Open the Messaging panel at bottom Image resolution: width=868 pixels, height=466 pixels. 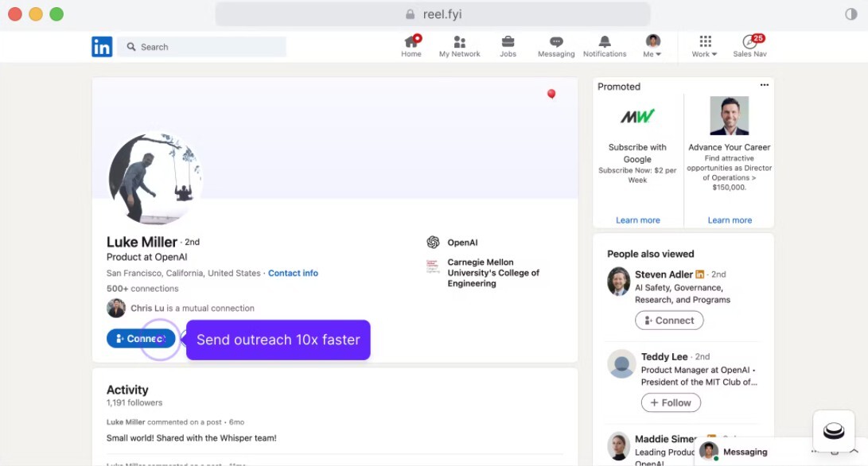click(745, 452)
